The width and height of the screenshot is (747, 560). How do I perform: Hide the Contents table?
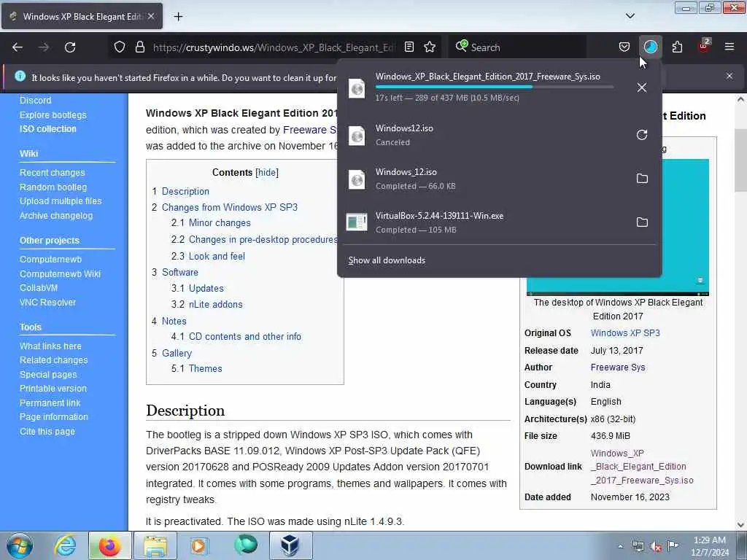(267, 172)
